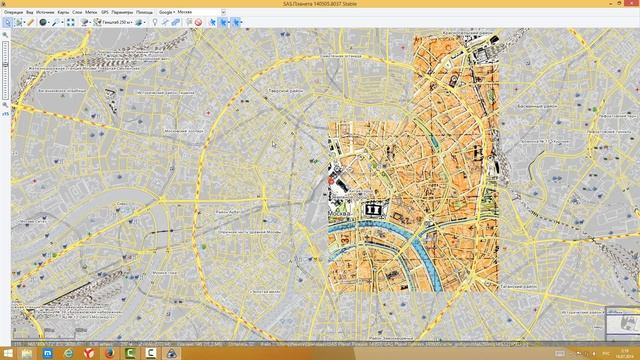Expand the layers globe dropdown arrow
The width and height of the screenshot is (640, 360).
[x=145, y=22]
